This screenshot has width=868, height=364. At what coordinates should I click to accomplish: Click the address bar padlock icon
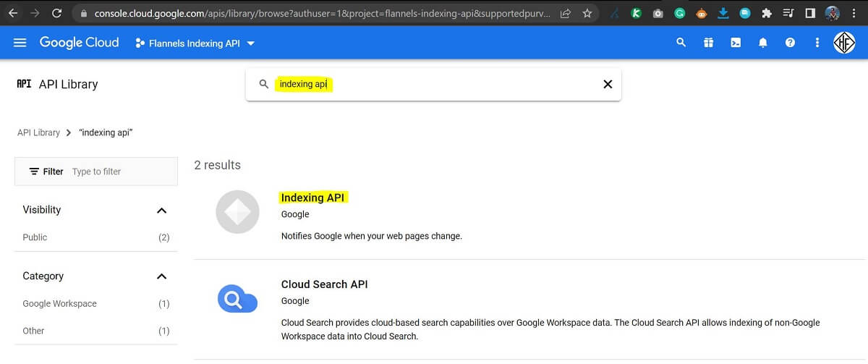(83, 13)
